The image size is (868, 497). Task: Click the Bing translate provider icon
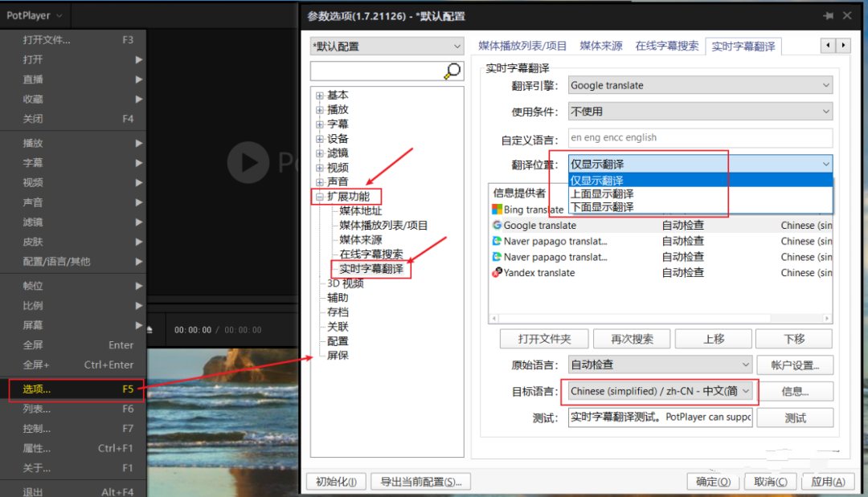pyautogui.click(x=497, y=210)
